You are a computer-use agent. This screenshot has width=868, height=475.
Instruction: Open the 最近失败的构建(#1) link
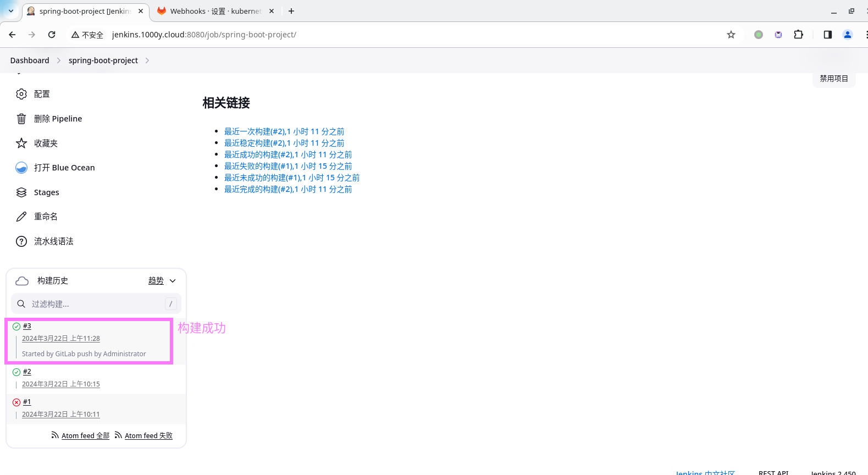tap(288, 166)
